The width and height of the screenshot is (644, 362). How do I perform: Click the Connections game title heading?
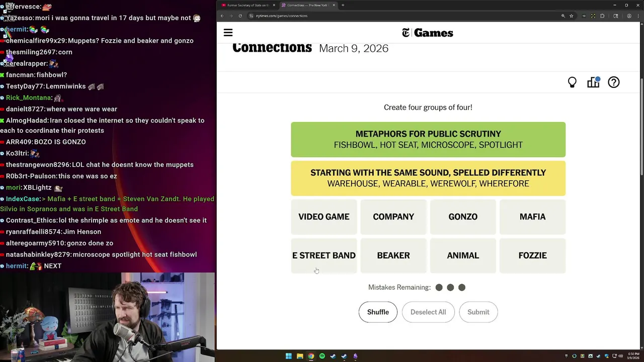(272, 48)
